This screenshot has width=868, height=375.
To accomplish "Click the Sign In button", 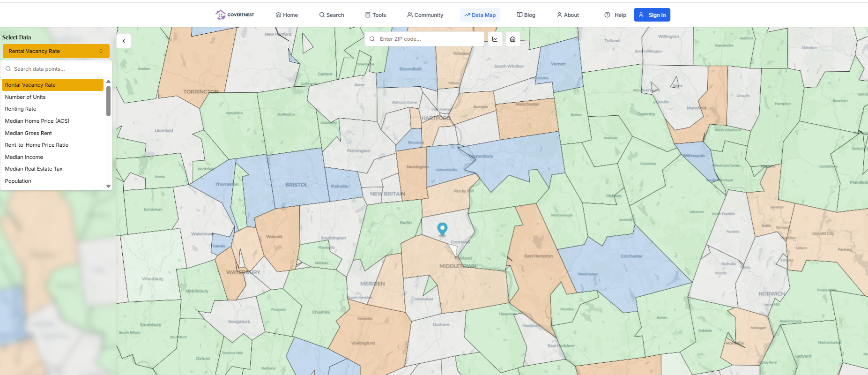I will click(652, 15).
